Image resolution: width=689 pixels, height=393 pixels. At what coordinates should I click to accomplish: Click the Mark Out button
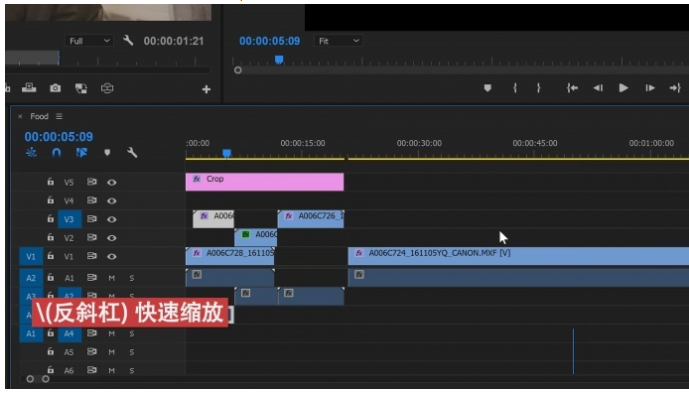coord(538,88)
